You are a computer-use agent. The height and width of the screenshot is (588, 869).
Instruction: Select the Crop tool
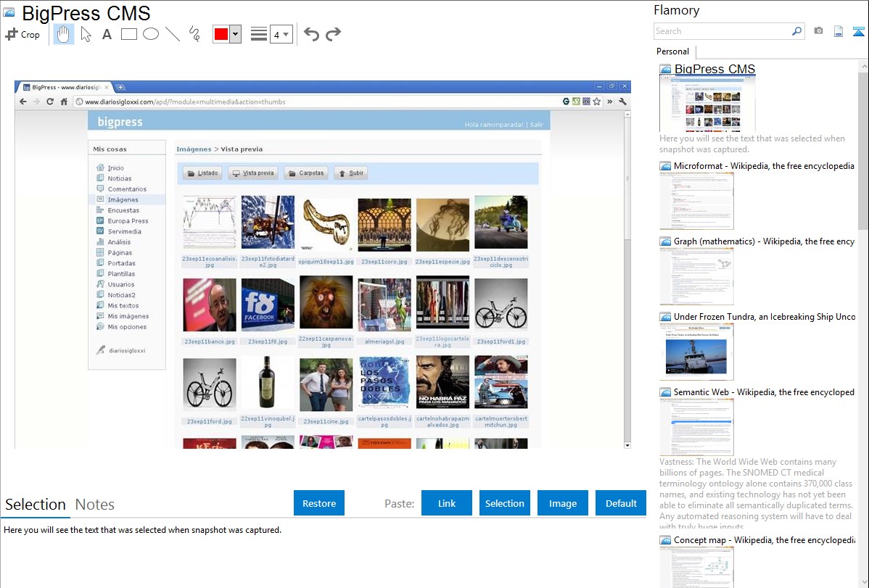point(22,34)
